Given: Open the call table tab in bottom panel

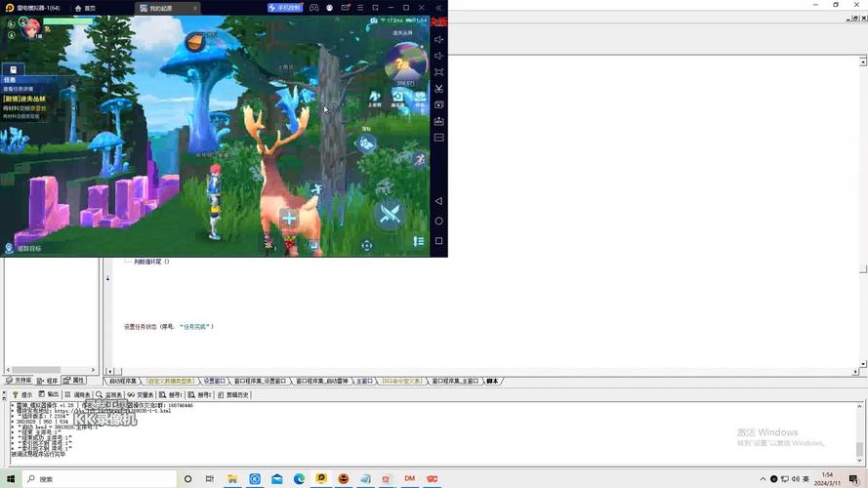Looking at the screenshot, I should click(77, 395).
